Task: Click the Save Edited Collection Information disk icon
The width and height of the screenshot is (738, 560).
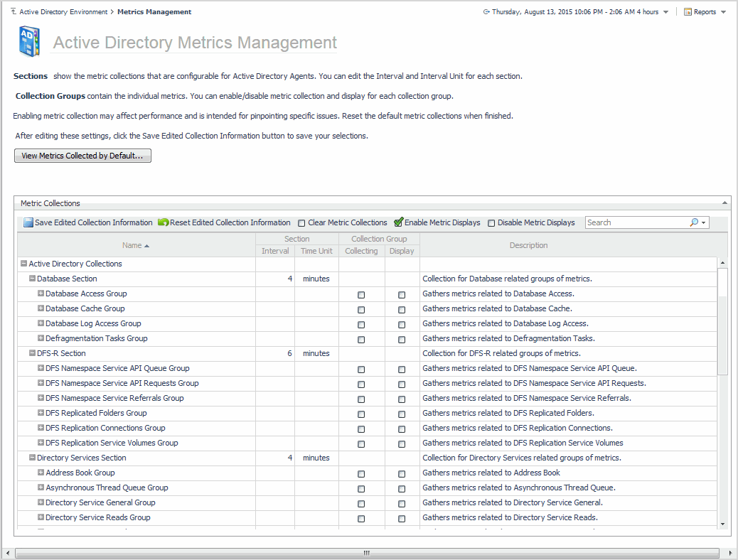Action: click(x=28, y=222)
